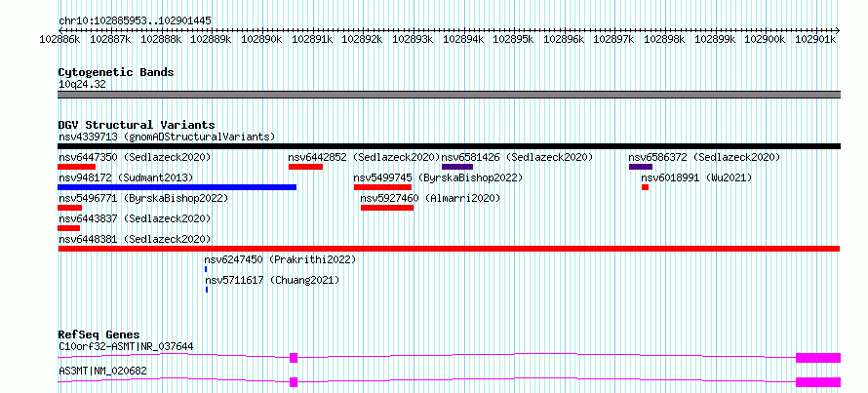This screenshot has width=868, height=393.
Task: Click the Cytogenetic Bands track title
Action: 116,72
